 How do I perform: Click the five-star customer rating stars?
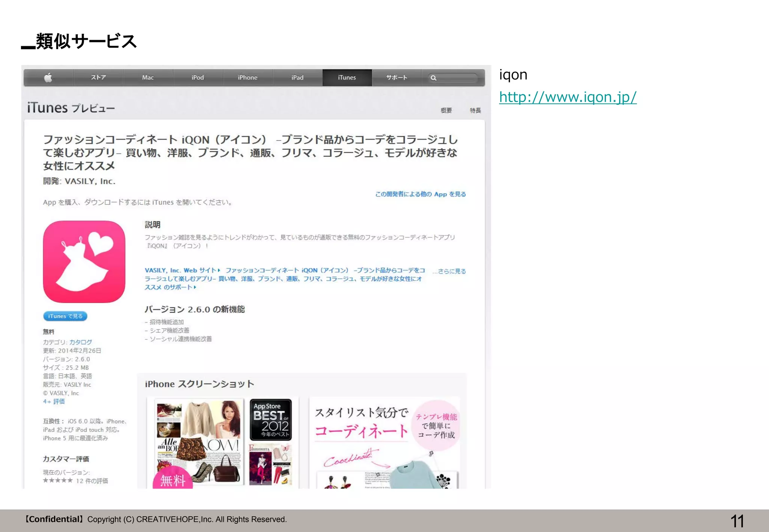58,480
